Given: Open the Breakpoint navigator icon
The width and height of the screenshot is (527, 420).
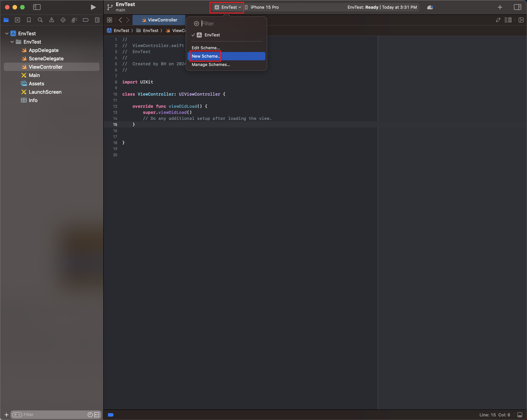Looking at the screenshot, I should 86,20.
